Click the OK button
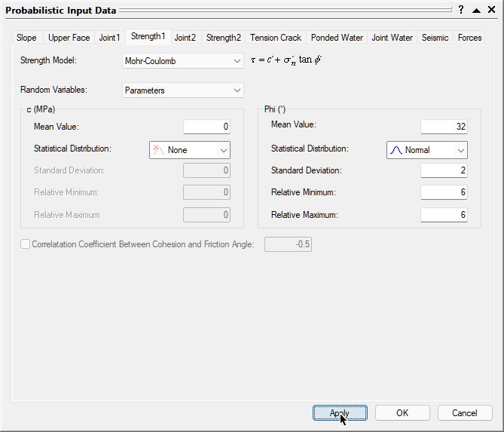This screenshot has height=432, width=504. coord(402,412)
